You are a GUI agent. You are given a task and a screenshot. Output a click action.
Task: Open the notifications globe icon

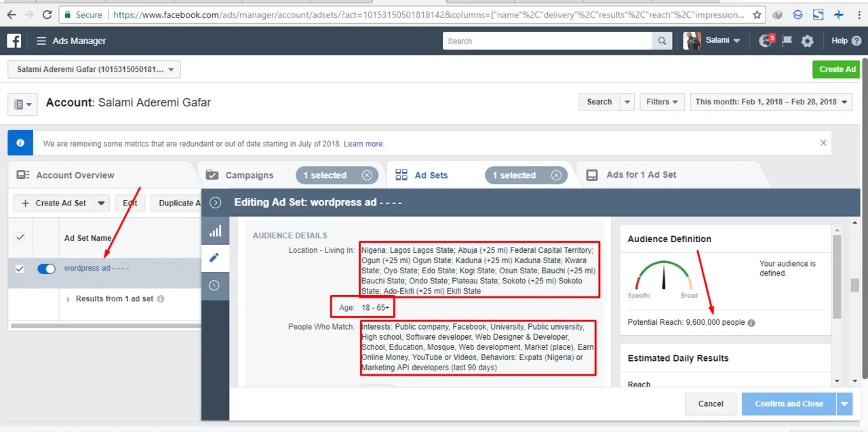(x=766, y=41)
